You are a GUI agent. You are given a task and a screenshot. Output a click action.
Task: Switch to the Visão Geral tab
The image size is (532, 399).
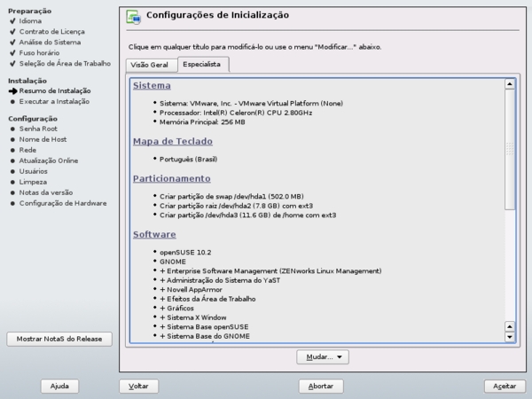click(150, 65)
